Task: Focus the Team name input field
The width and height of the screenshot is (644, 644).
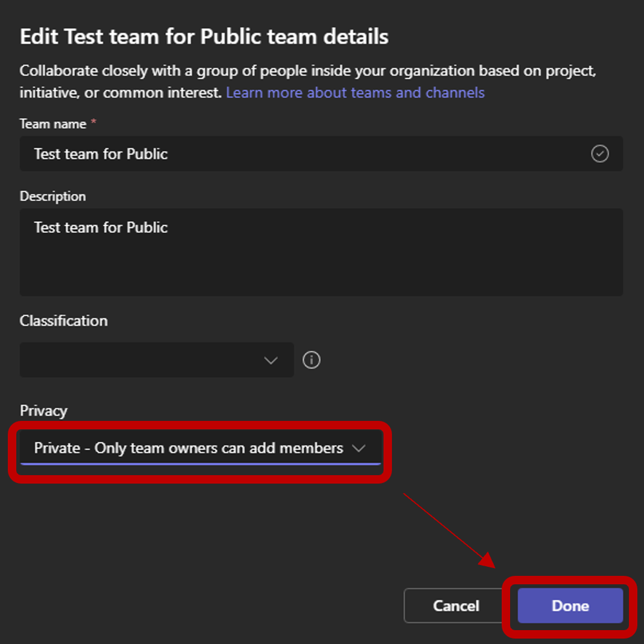Action: (321, 154)
